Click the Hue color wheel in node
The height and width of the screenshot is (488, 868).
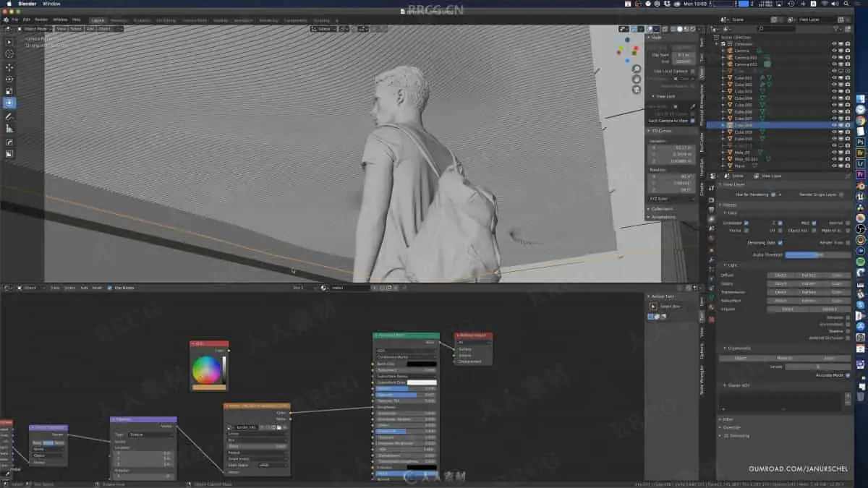[x=205, y=369]
